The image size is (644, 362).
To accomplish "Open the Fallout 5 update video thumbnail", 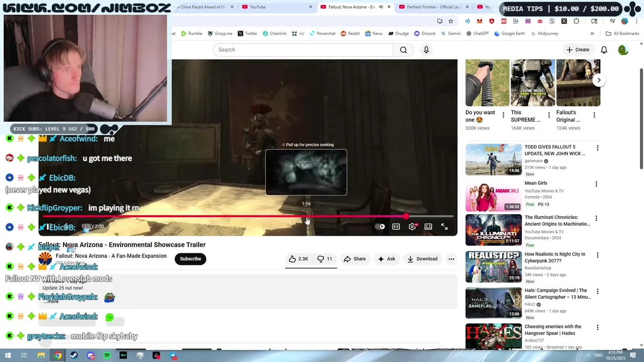I will click(x=494, y=159).
